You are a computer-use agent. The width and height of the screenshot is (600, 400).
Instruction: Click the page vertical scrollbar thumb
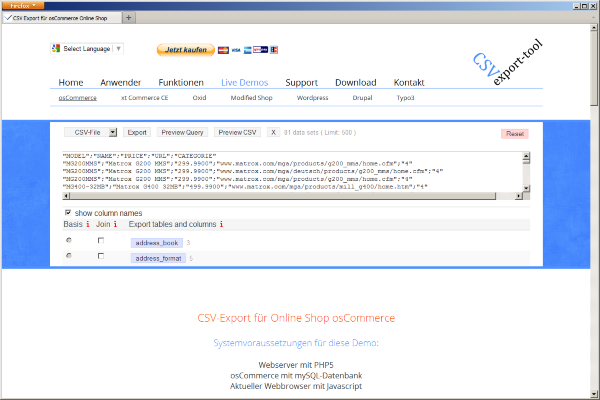click(594, 68)
